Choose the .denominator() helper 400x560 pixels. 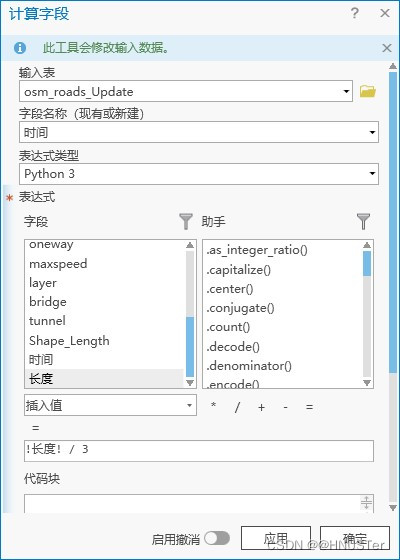click(x=249, y=366)
